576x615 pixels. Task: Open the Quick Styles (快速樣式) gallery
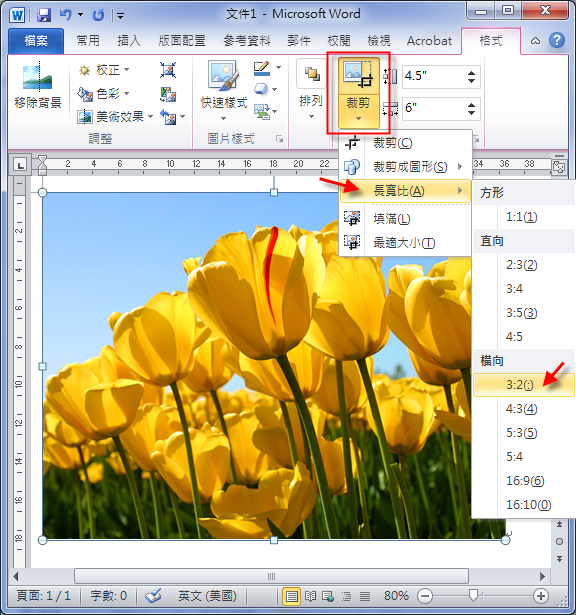point(224,90)
